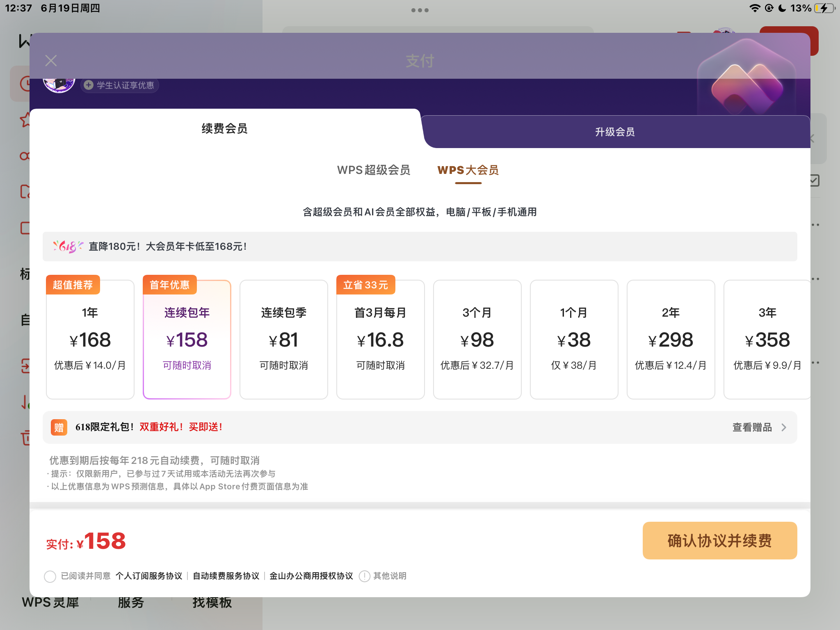Choose the 1个月 ¥38 plan card
This screenshot has height=630, width=840.
point(574,339)
